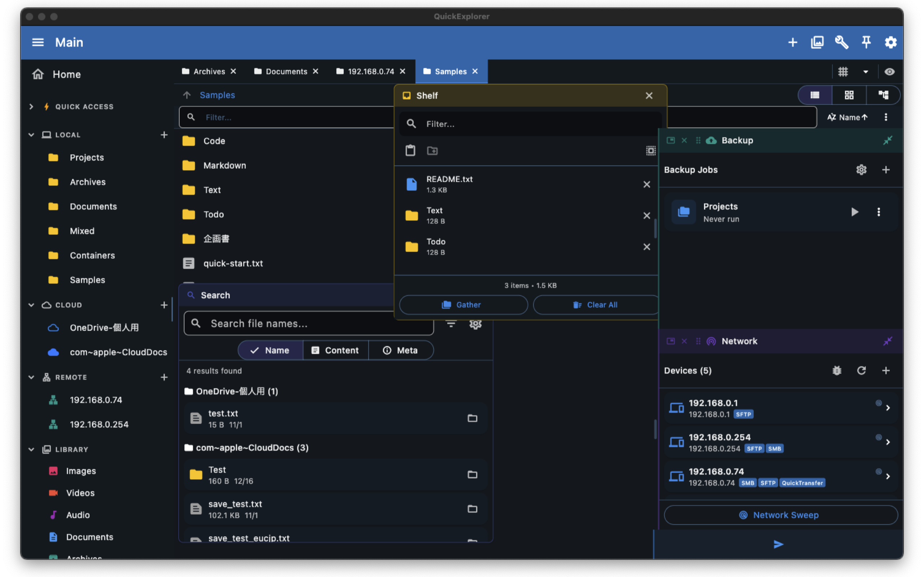
Task: Collapse the Cloud sidebar section
Action: tap(31, 305)
